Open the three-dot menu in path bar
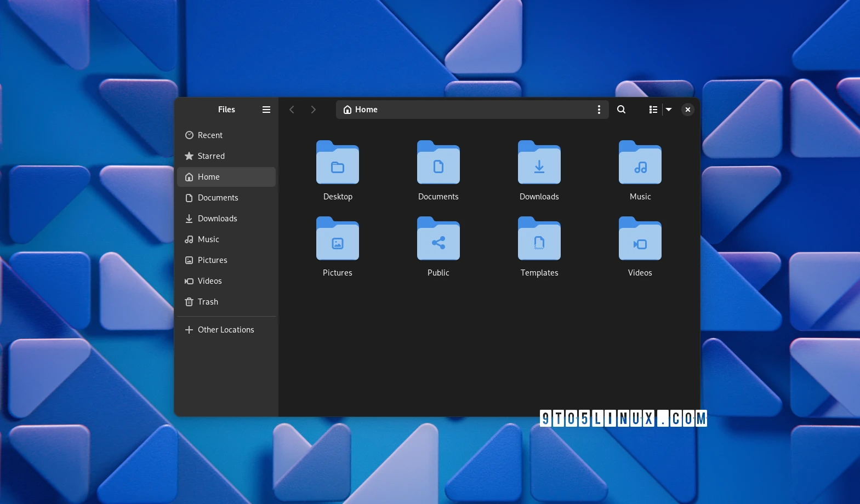 pos(599,110)
